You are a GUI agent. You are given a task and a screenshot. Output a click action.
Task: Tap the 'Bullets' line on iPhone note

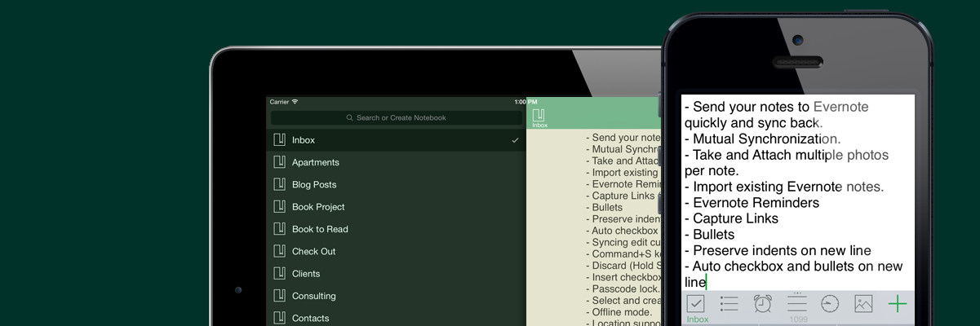pyautogui.click(x=710, y=235)
